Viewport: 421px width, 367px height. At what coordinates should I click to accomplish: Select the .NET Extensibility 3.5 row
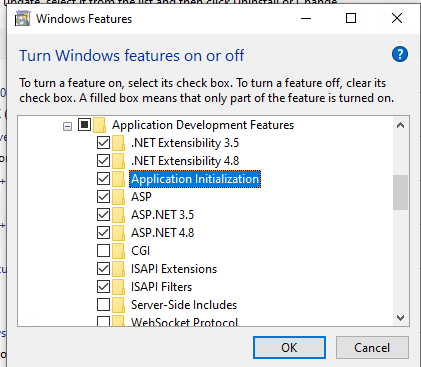coord(185,143)
